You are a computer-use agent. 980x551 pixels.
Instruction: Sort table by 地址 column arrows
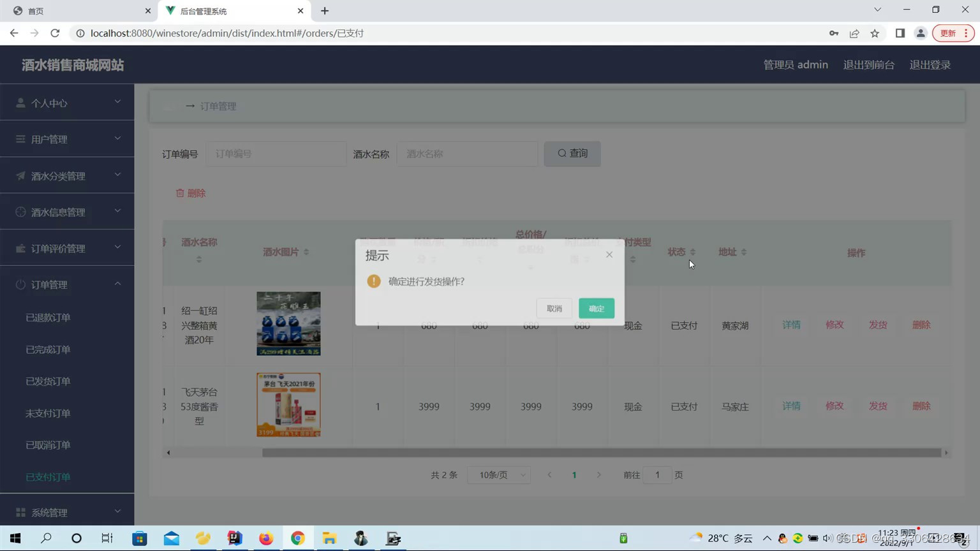tap(744, 252)
